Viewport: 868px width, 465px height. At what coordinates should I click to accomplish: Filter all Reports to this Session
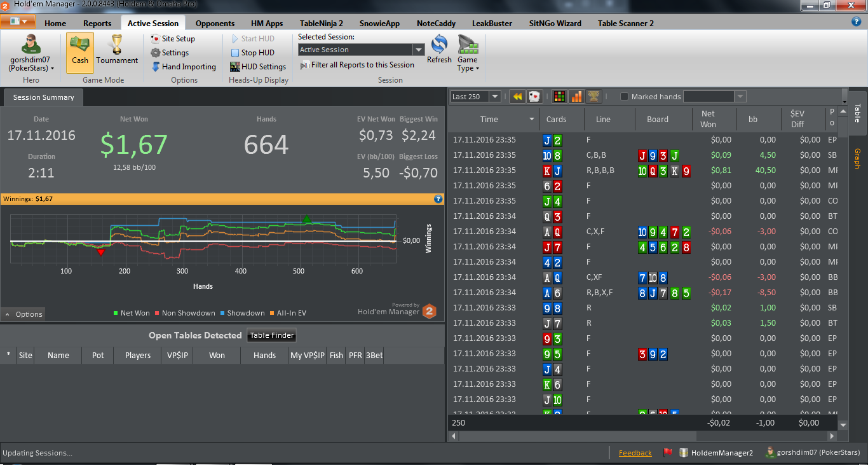(x=357, y=65)
